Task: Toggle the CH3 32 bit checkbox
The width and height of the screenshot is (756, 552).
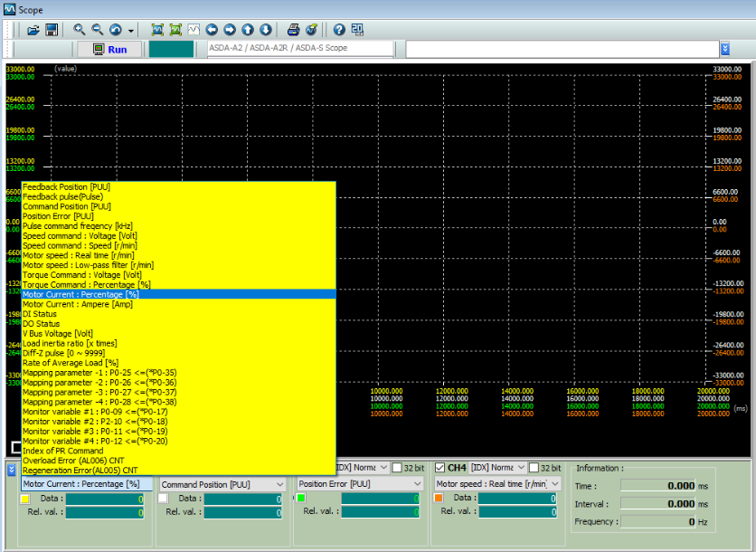Action: click(397, 468)
